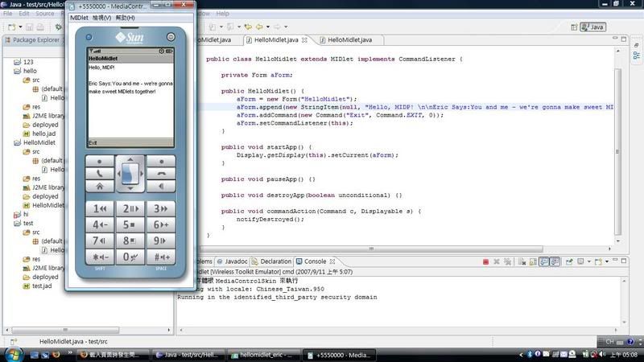Click the red terminate icon in Console
644x362 pixels.
(485, 261)
